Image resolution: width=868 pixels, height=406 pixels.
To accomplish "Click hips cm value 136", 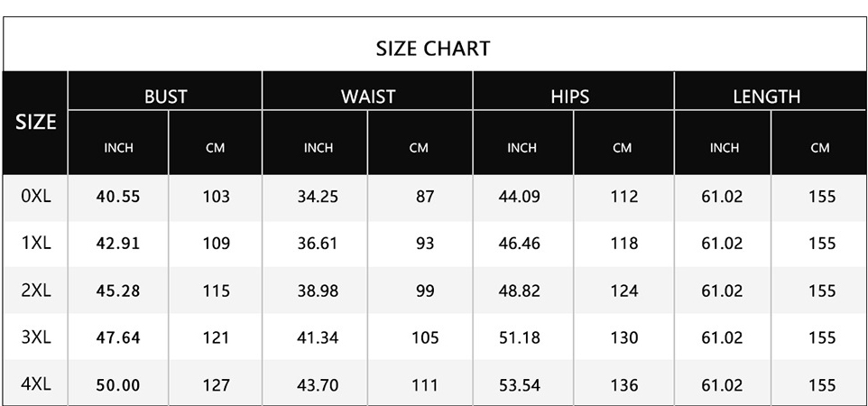I will (x=624, y=385).
